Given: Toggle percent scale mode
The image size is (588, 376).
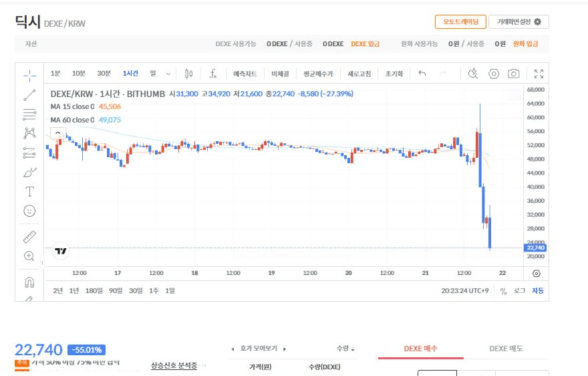Looking at the screenshot, I should 503,291.
